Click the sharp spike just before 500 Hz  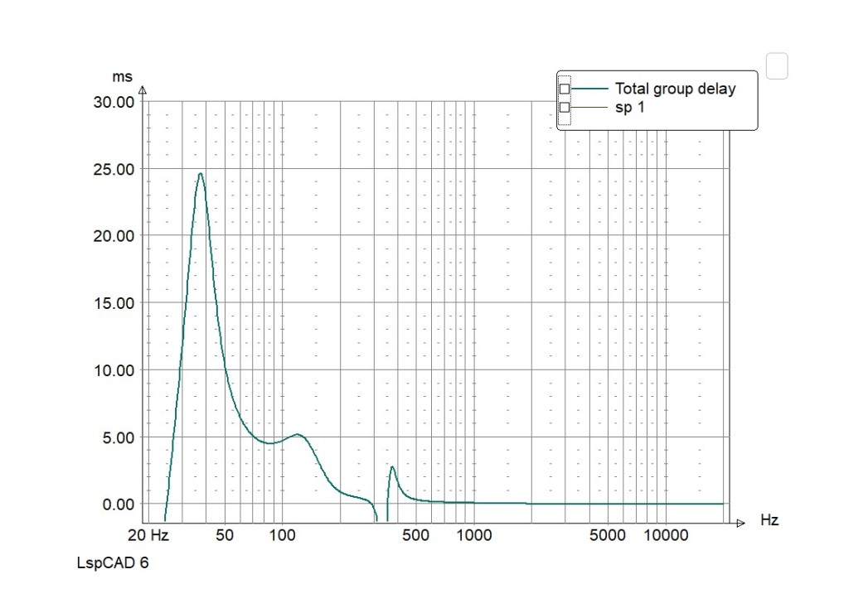point(392,468)
